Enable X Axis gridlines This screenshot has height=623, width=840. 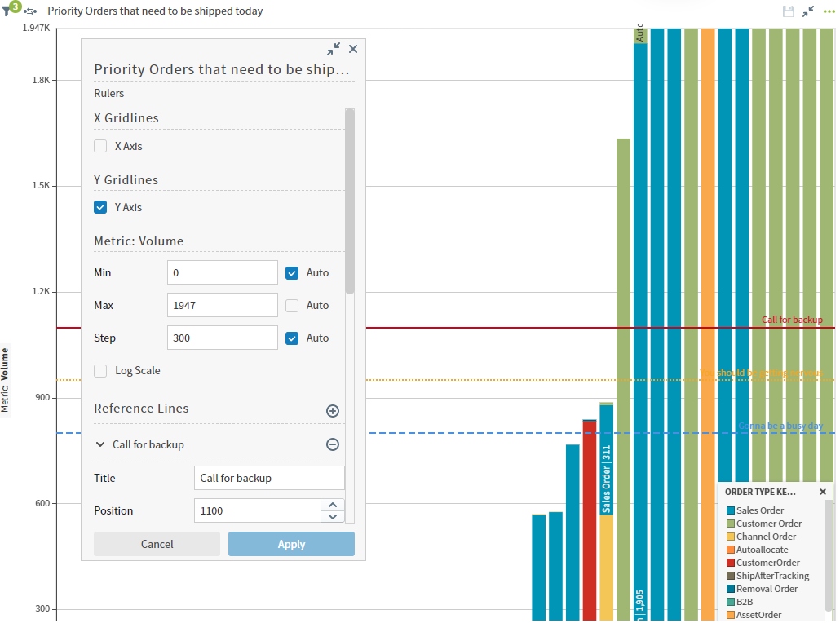(100, 146)
